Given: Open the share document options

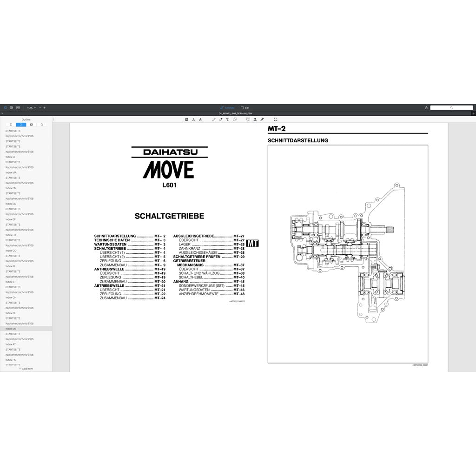Looking at the screenshot, I should [427, 107].
